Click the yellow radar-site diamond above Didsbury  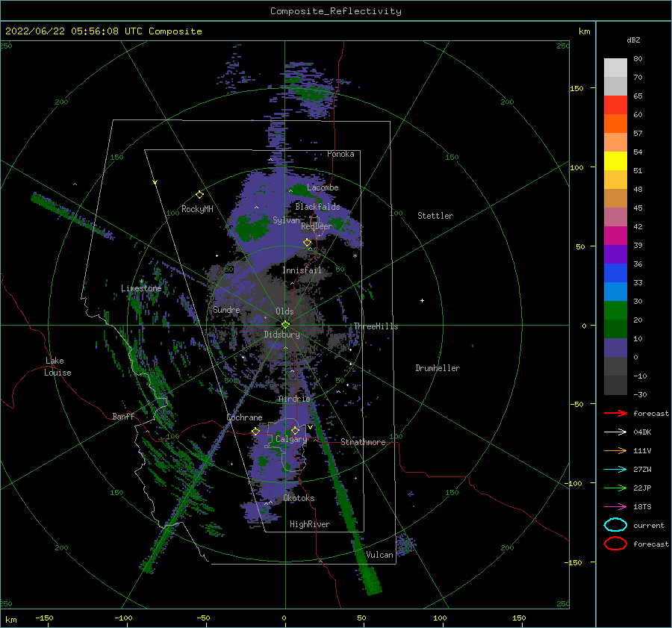tap(285, 325)
